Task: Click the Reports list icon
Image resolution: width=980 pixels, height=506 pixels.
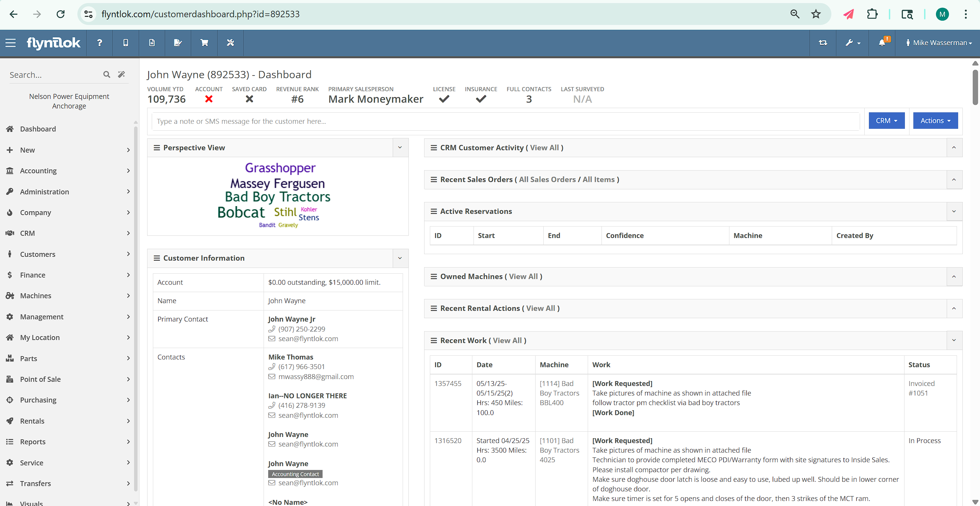Action: click(10, 442)
